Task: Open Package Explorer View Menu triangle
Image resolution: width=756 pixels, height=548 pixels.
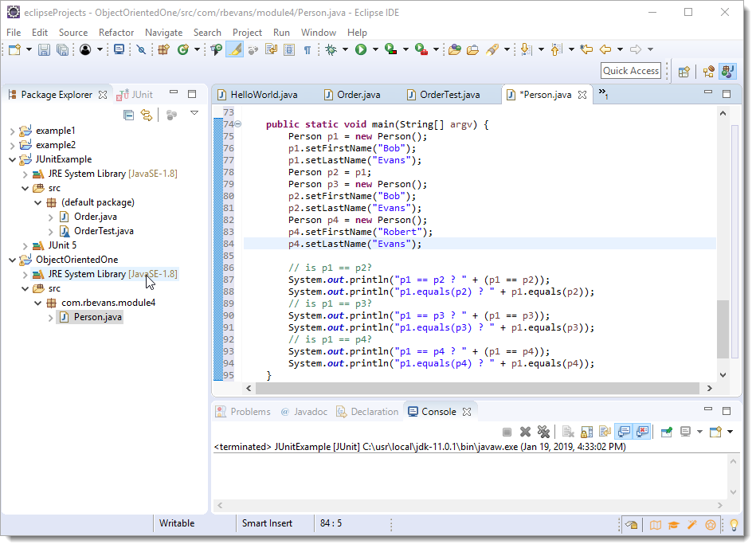Action: point(194,113)
